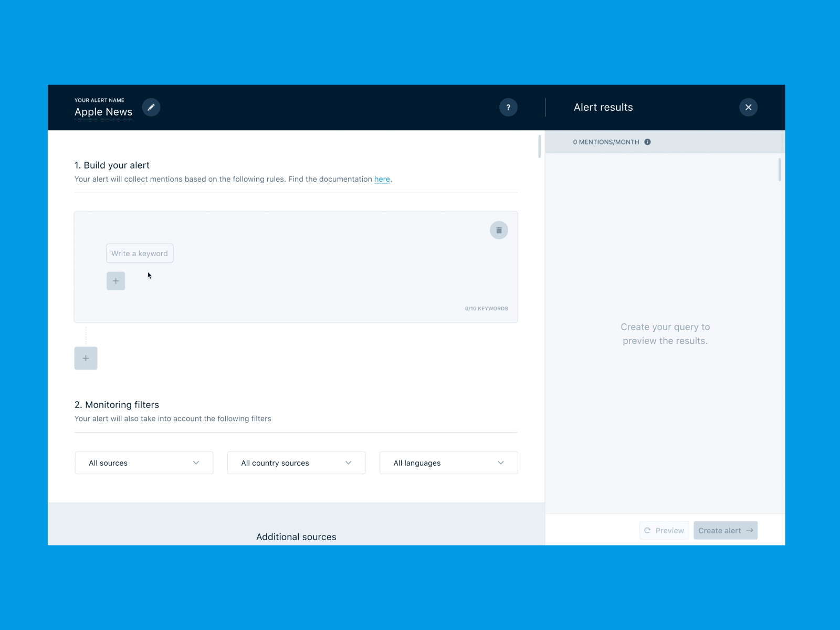Click the plus icon to add a keyword
This screenshot has height=630, width=840.
point(115,280)
